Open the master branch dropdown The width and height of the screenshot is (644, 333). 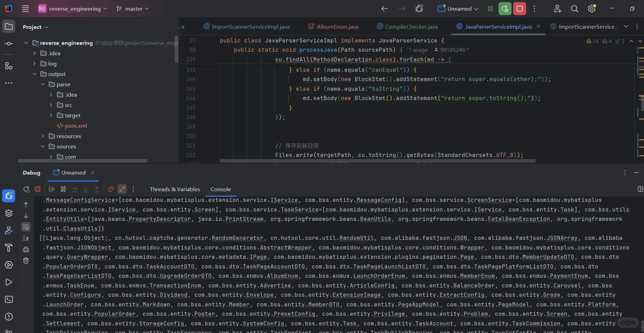(133, 9)
